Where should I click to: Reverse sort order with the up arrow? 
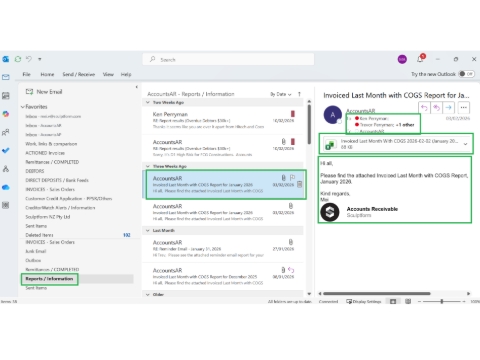coord(299,94)
